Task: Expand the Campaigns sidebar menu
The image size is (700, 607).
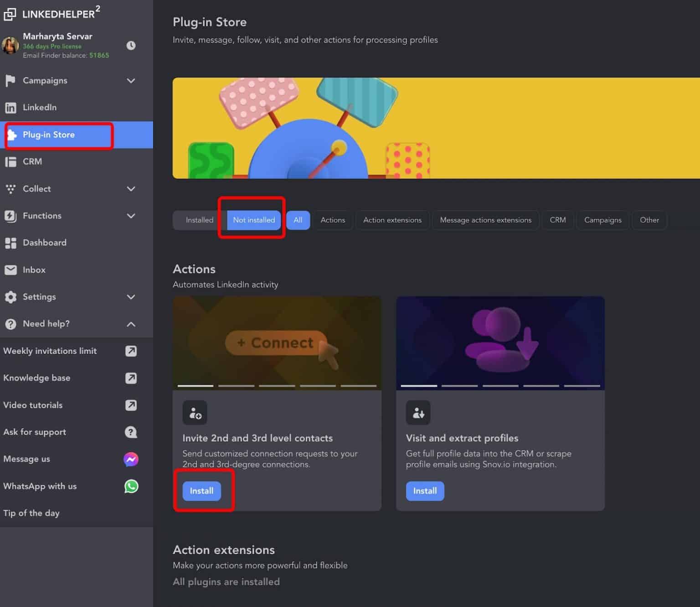Action: (x=131, y=81)
